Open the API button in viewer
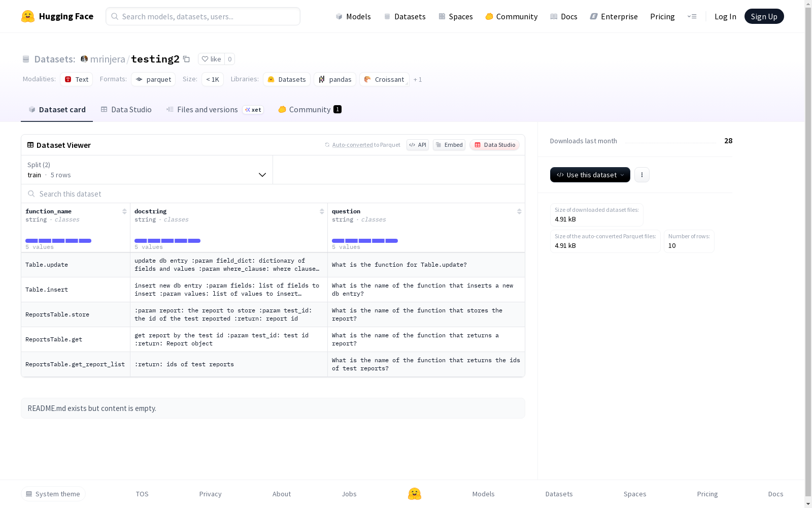The image size is (812, 508). (418, 145)
